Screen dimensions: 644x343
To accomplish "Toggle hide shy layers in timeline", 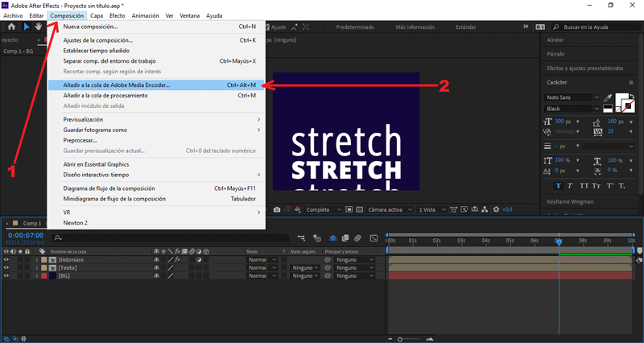I will (x=333, y=238).
